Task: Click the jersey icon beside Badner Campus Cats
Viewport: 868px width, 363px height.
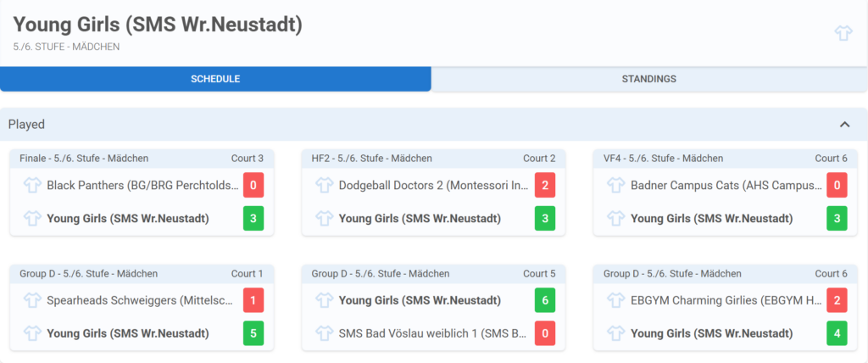Action: 615,185
